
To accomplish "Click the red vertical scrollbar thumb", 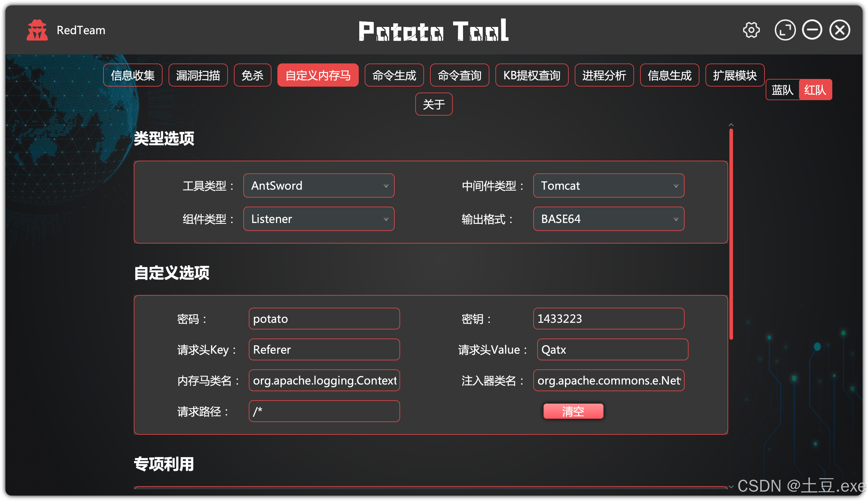I will coord(731,234).
